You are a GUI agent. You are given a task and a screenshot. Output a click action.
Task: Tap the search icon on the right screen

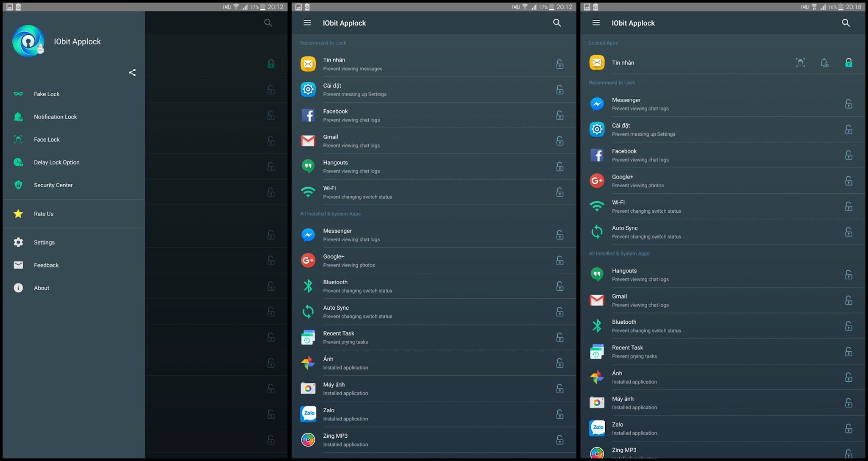(846, 23)
